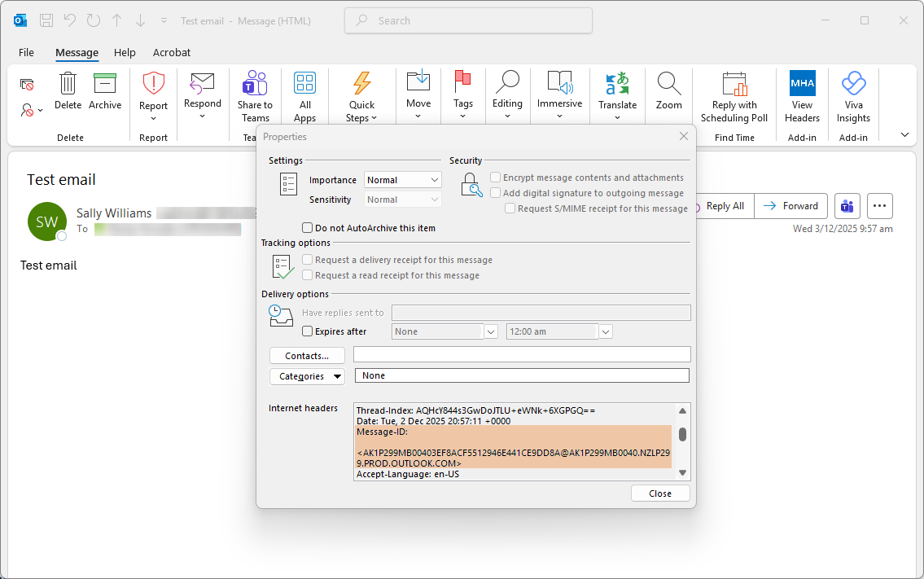This screenshot has width=924, height=579.
Task: Click the Share to Teams icon
Action: click(x=255, y=83)
